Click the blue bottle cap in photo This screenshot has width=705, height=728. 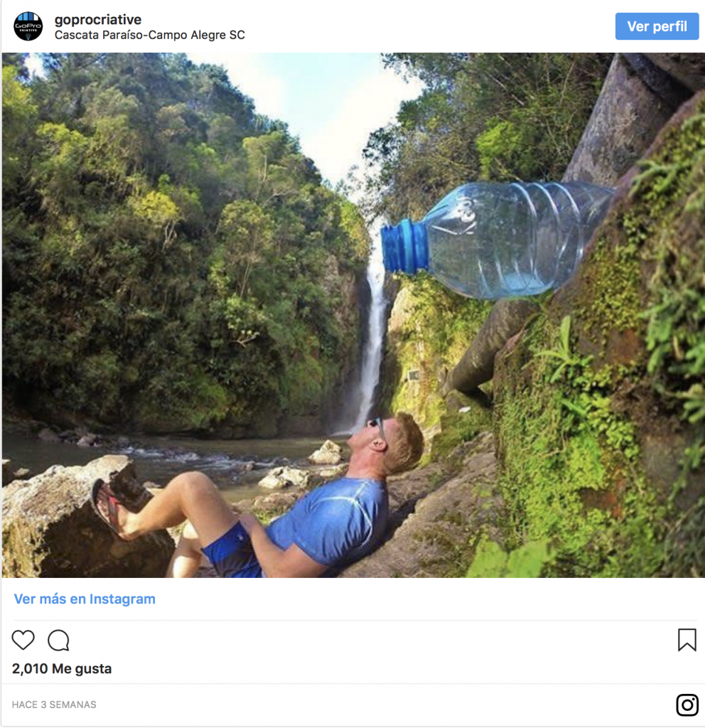pyautogui.click(x=404, y=247)
